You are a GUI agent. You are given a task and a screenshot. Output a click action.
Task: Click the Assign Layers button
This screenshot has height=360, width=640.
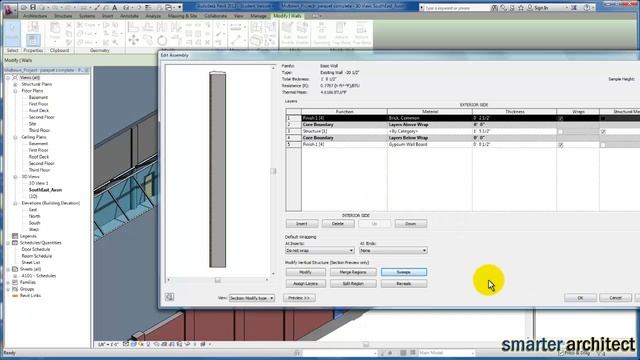coord(306,283)
